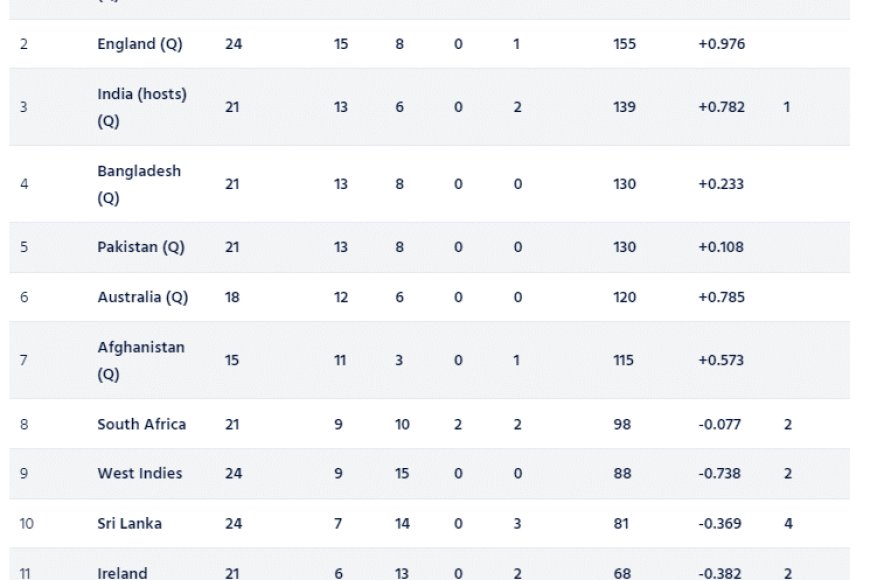Click Australia's net run rate +0.785

[721, 297]
